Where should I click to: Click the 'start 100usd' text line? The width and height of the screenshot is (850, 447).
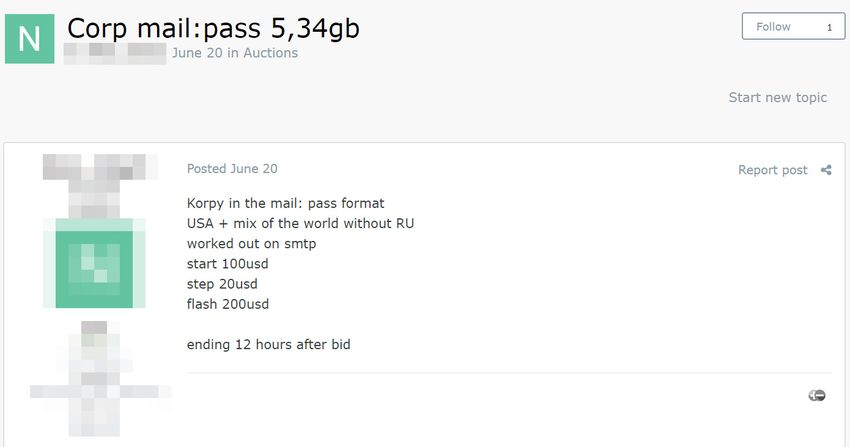(x=228, y=264)
